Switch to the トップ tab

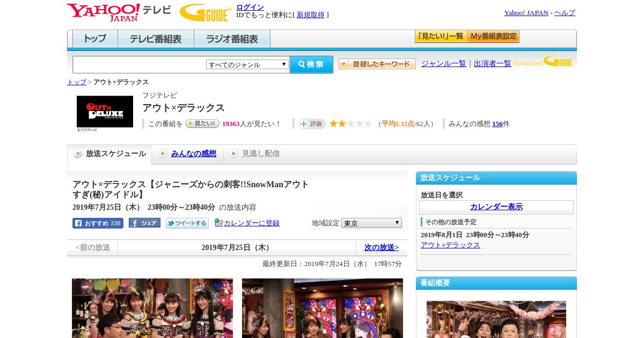point(95,39)
